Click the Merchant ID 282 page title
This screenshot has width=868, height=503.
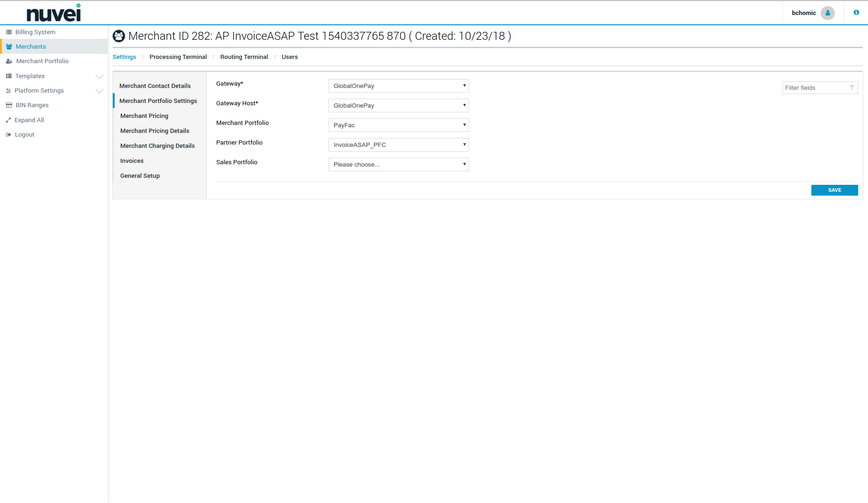coord(320,36)
